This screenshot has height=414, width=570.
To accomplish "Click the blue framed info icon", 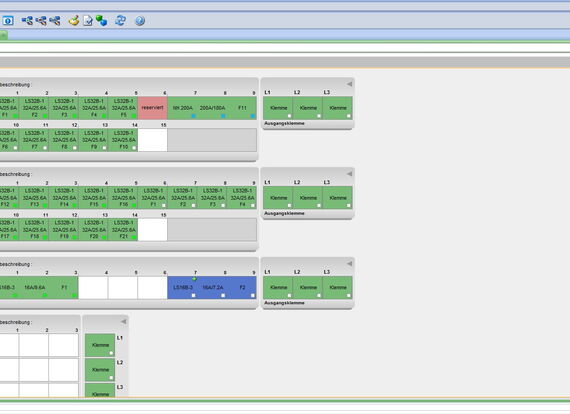I will click(8, 21).
